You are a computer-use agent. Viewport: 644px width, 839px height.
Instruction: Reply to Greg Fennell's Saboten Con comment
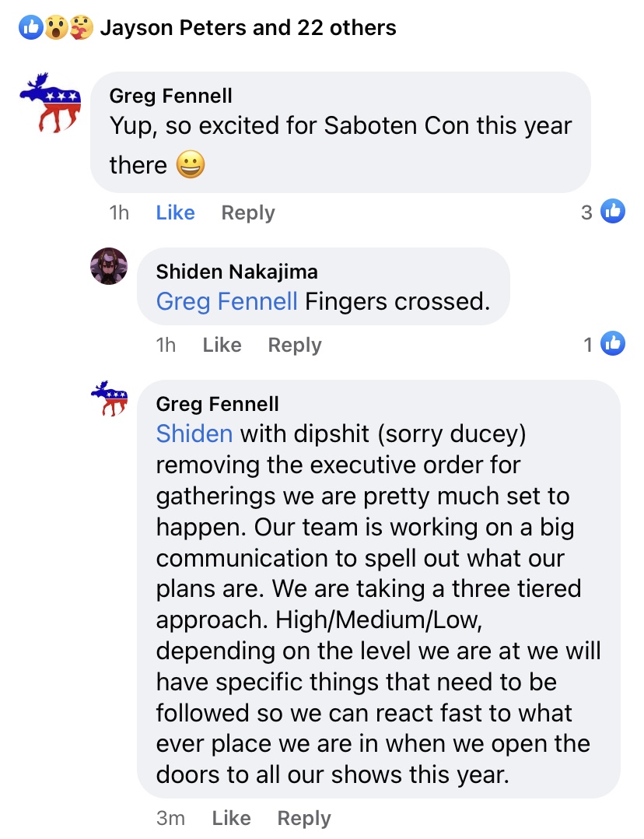click(x=248, y=212)
